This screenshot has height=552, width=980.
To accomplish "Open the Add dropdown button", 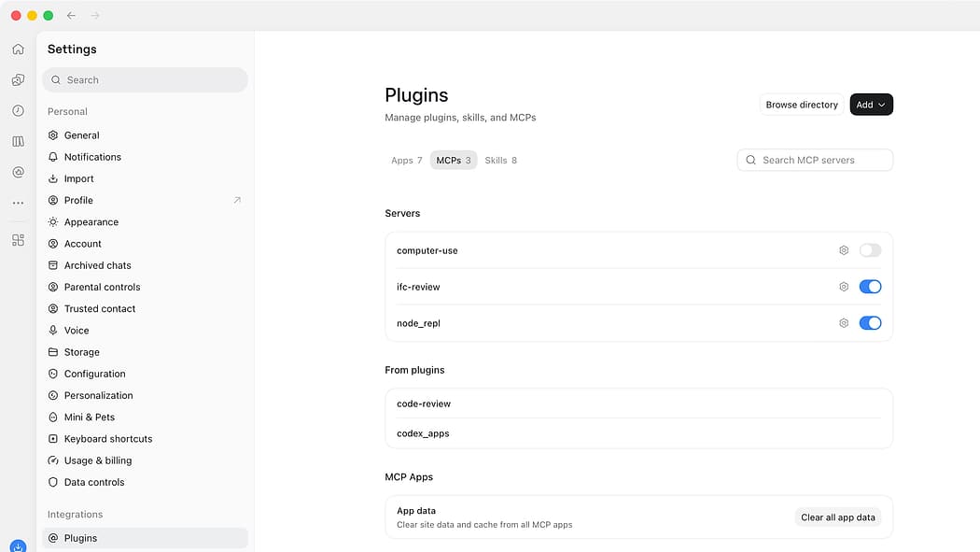I will 871,105.
